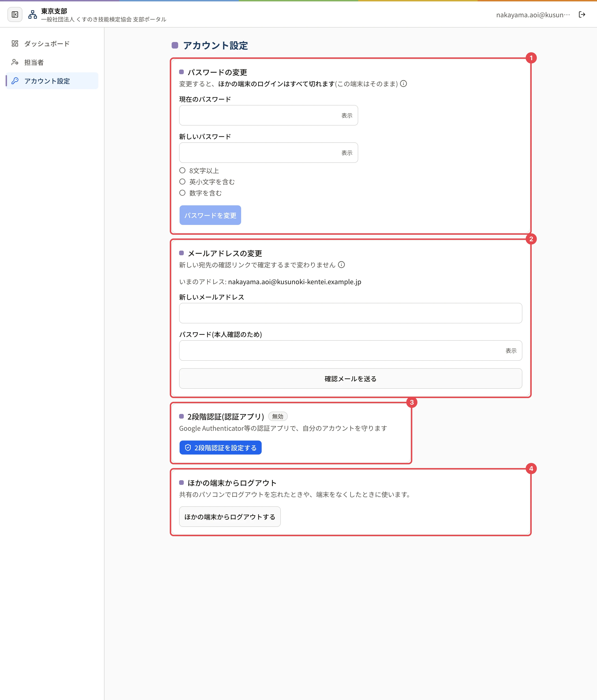
Task: Click the 無効 status badge
Action: pyautogui.click(x=278, y=416)
